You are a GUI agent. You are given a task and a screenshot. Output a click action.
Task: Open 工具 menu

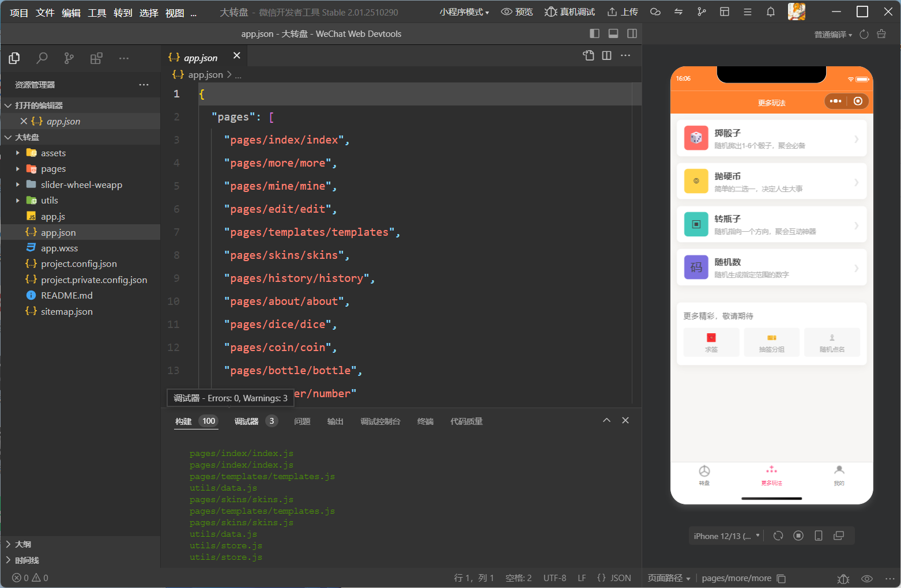[97, 13]
